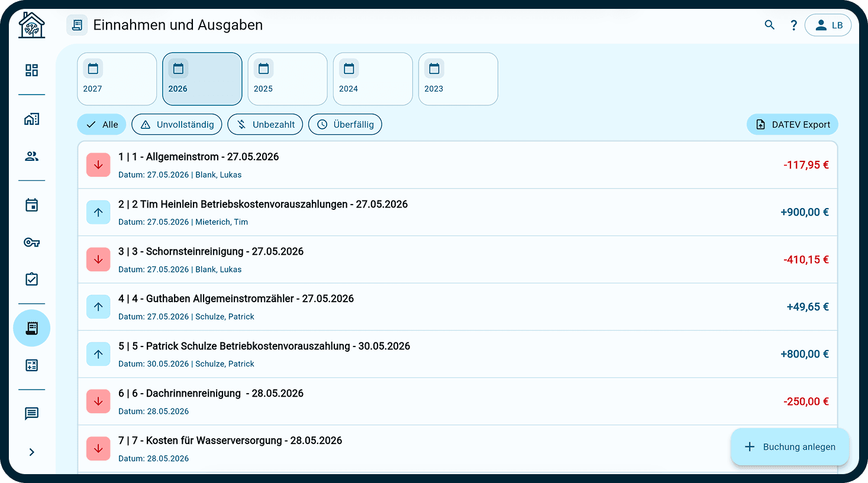Click Mieterich, Tim date line

point(183,222)
